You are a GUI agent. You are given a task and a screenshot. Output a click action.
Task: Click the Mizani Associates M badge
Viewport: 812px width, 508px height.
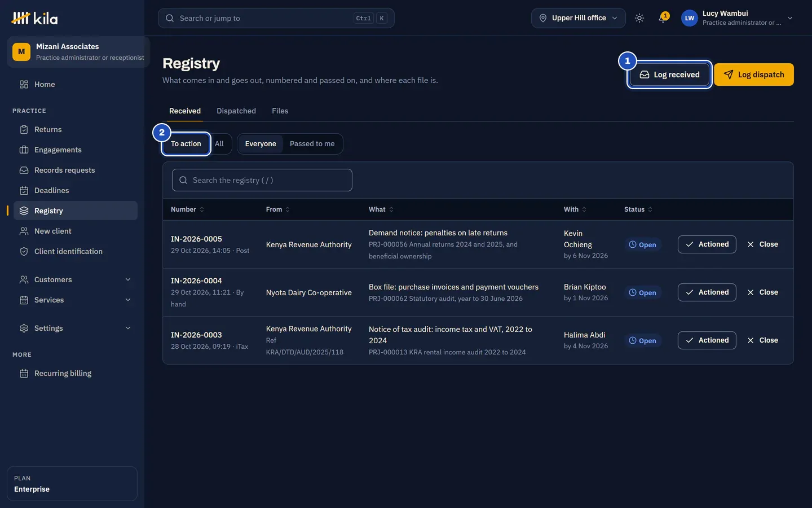pos(21,52)
